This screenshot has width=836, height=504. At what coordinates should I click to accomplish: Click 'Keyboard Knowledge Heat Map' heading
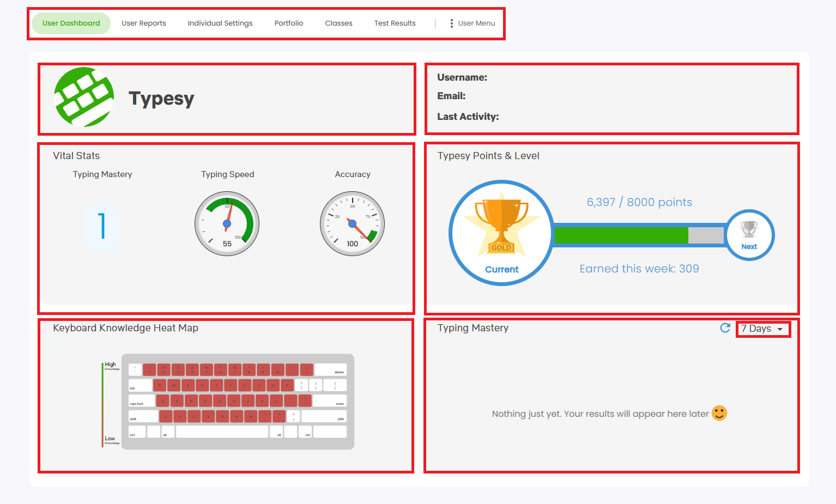pyautogui.click(x=125, y=328)
